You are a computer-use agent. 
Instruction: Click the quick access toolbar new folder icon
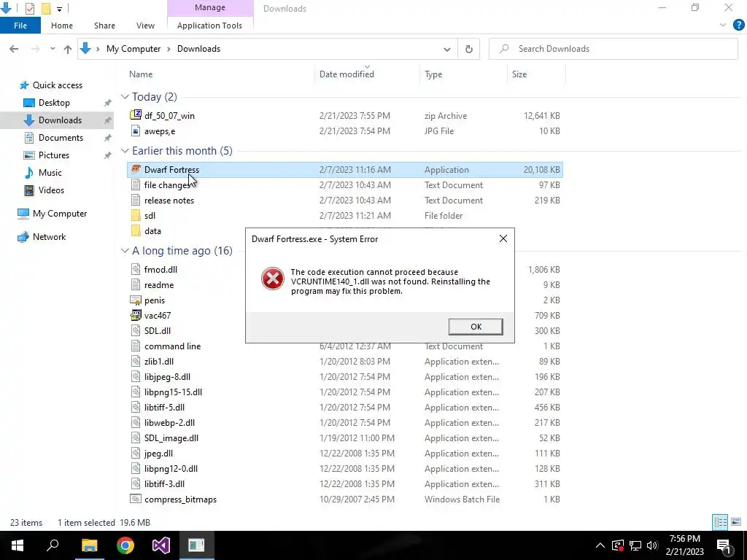click(x=46, y=8)
